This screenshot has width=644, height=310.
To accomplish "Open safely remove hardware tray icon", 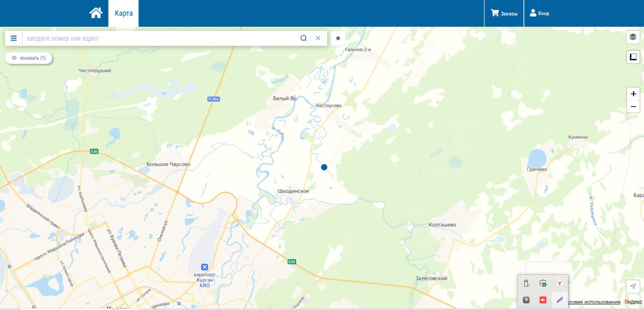I will pyautogui.click(x=526, y=283).
